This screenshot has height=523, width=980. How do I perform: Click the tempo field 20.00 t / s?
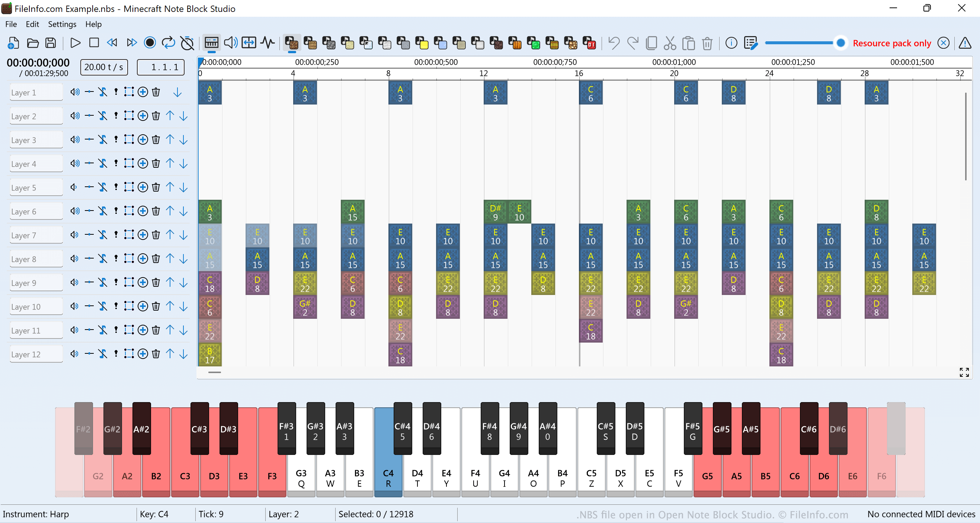[x=104, y=67]
